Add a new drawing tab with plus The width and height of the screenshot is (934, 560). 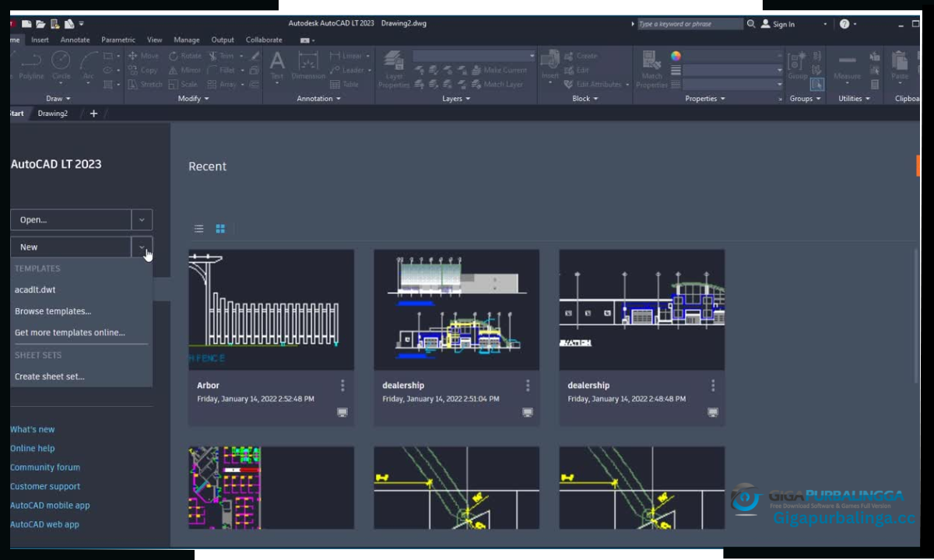[x=94, y=114]
